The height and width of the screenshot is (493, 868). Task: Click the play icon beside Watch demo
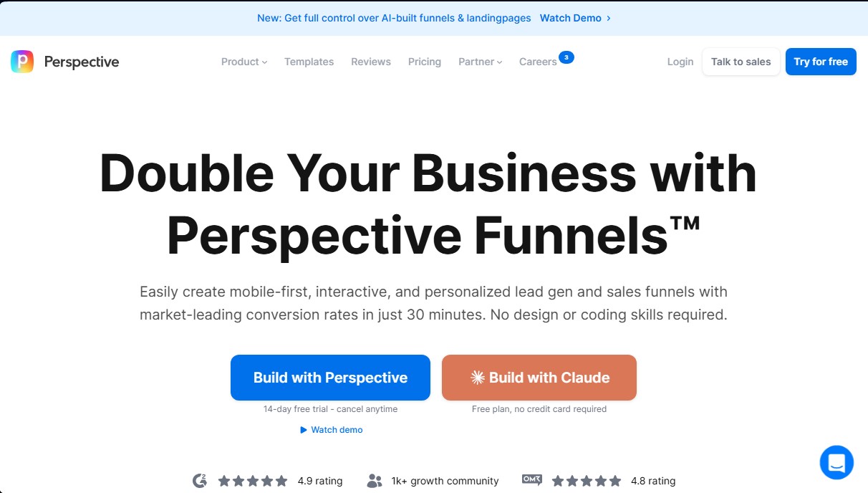click(x=304, y=430)
